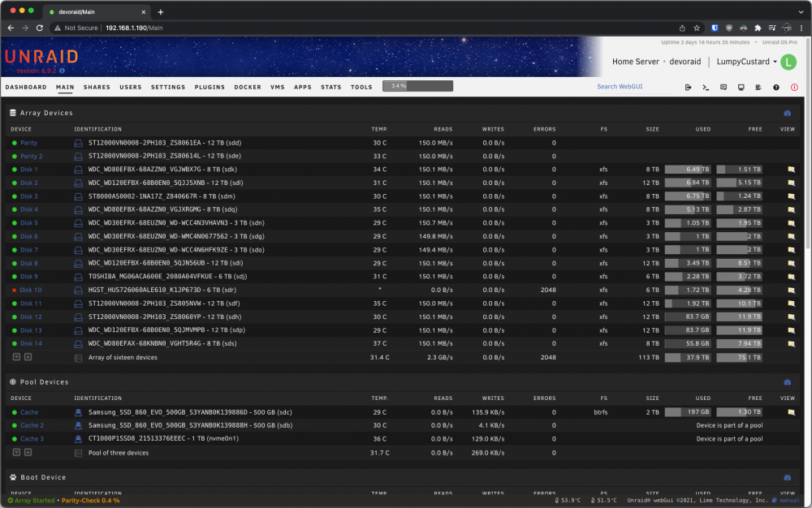Click the 34% progress bar in menu
This screenshot has height=508, width=812.
[x=417, y=86]
